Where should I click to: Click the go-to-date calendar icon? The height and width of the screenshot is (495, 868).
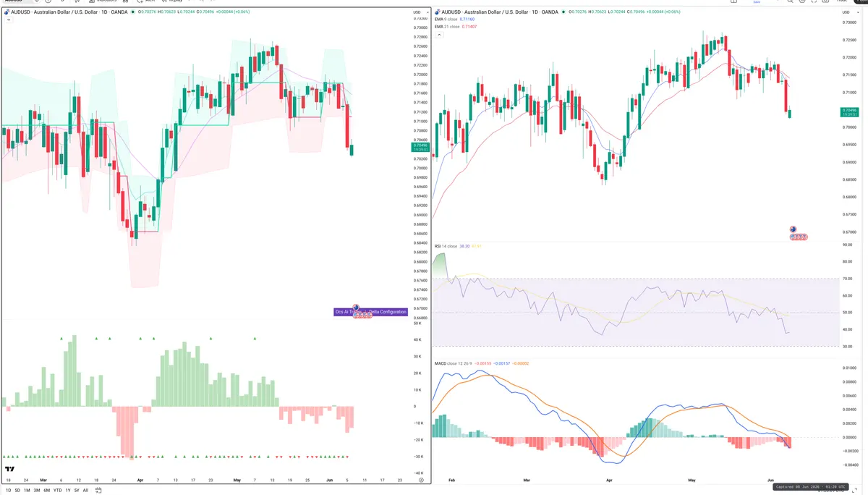click(x=98, y=491)
